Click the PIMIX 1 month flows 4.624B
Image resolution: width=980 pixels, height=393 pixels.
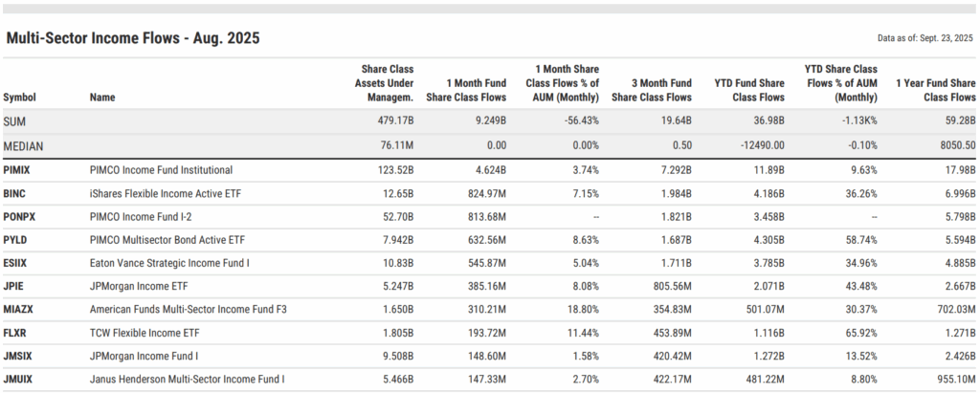[490, 170]
